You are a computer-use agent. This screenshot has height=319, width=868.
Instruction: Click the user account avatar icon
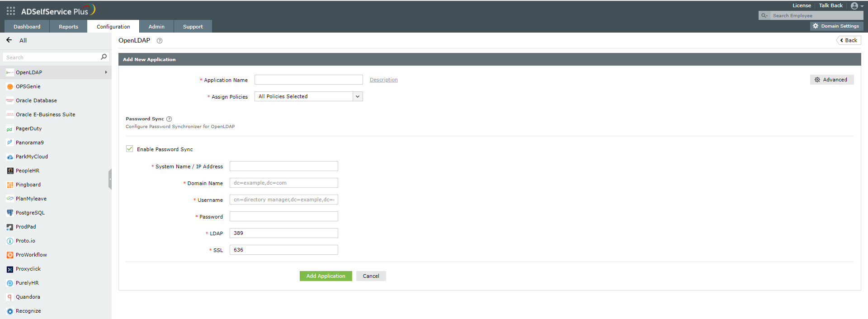pos(854,6)
